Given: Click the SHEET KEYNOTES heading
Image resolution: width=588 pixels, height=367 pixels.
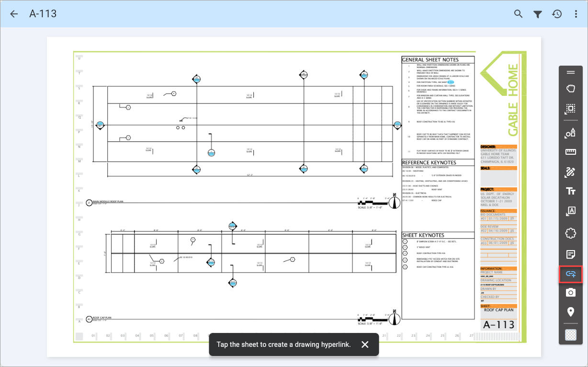Looking at the screenshot, I should [423, 235].
